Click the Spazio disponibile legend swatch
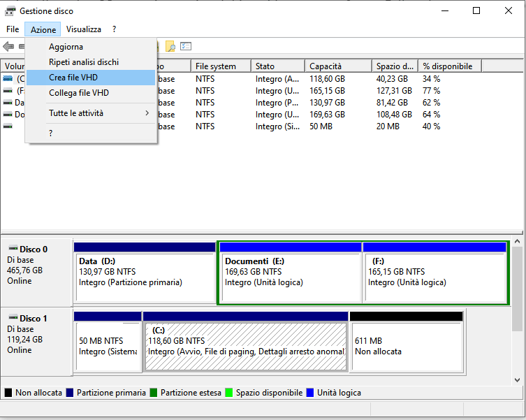This screenshot has width=526, height=420. pos(229,393)
